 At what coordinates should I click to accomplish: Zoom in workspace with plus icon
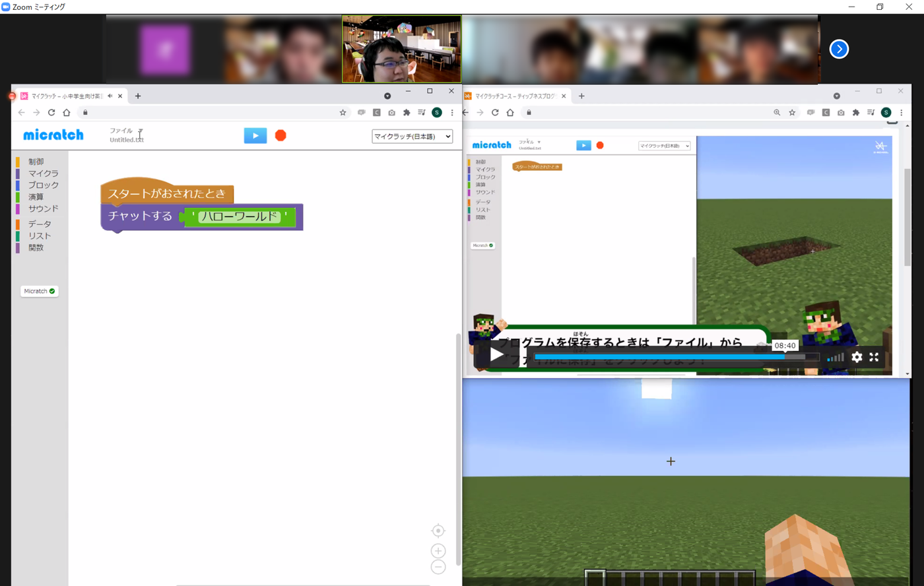(438, 551)
